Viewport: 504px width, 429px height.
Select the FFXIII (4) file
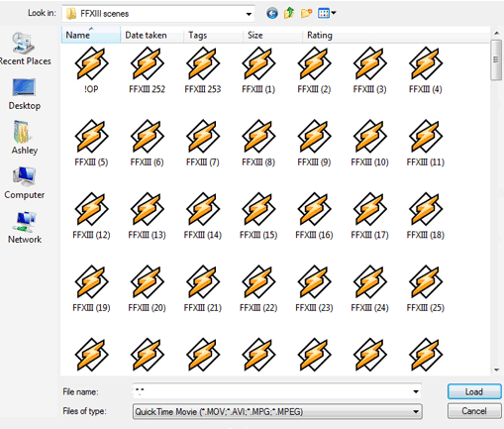426,70
